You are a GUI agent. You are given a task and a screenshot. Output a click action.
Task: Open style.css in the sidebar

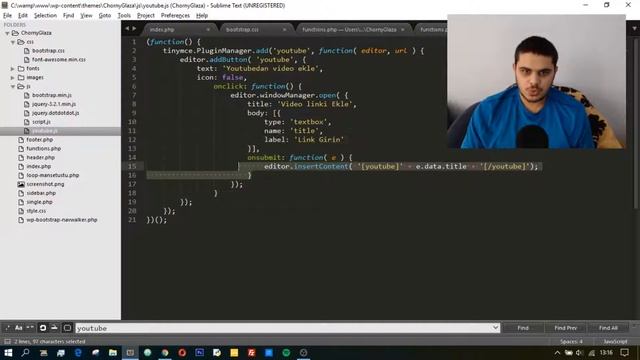click(36, 211)
